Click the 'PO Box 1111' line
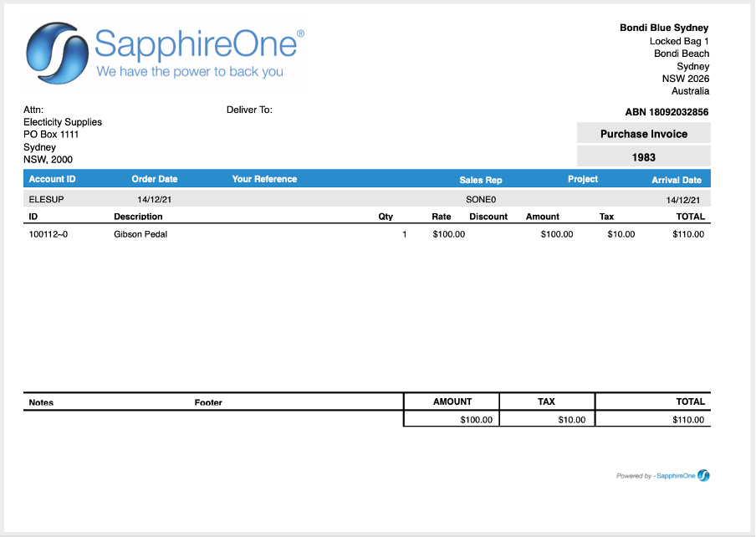The width and height of the screenshot is (756, 537). (51, 135)
